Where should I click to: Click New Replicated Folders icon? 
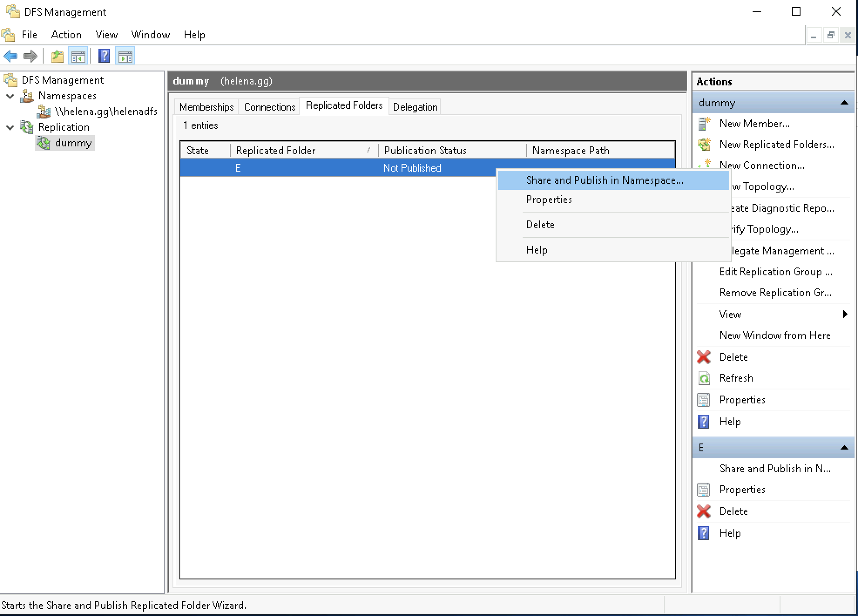pos(704,145)
